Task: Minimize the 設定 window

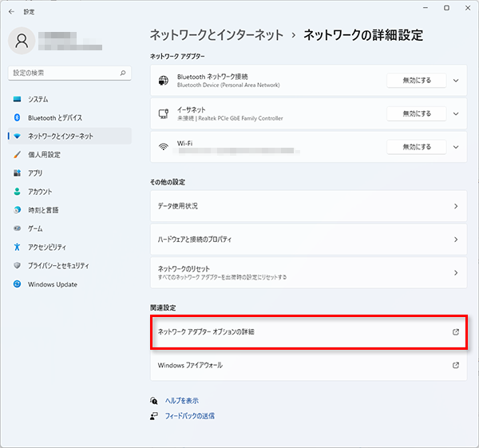Action: [x=426, y=8]
